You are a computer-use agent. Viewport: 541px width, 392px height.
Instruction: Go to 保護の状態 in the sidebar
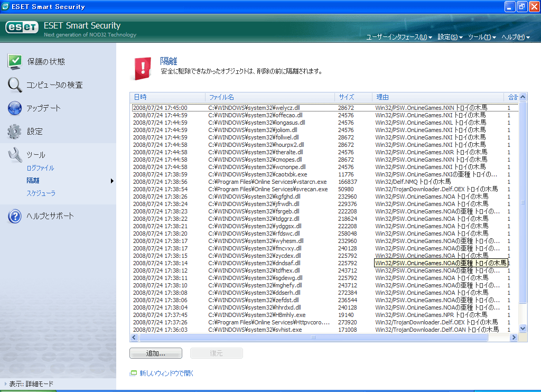point(46,62)
